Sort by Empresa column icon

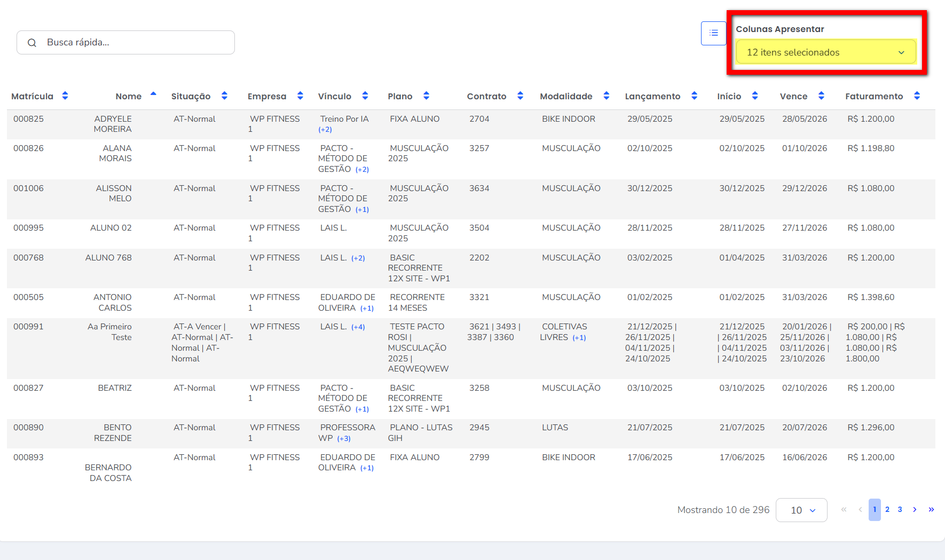tap(300, 96)
